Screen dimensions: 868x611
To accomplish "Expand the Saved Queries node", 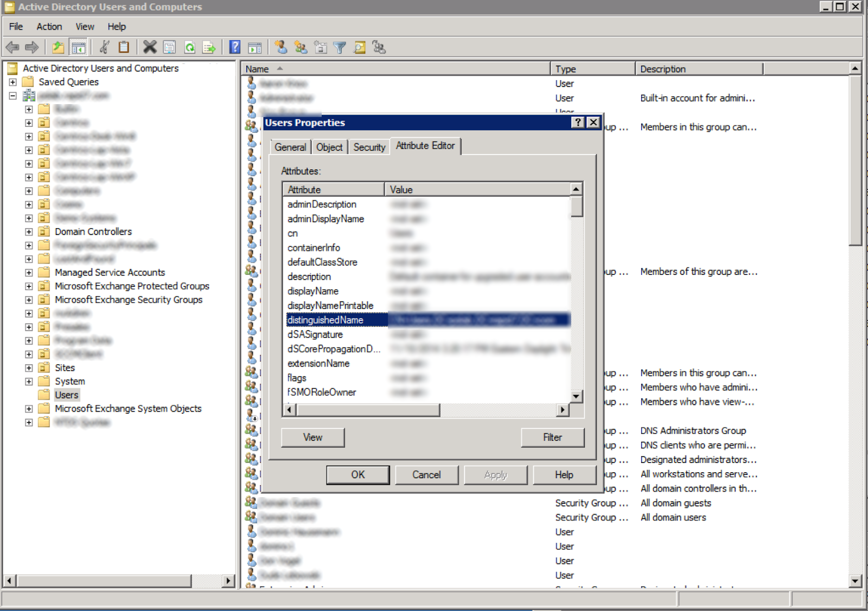I will tap(12, 82).
